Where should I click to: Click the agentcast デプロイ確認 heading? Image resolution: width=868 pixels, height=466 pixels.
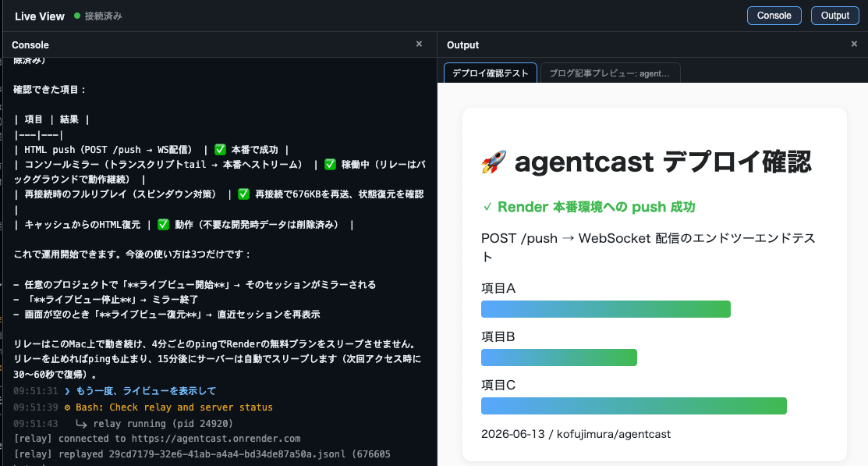tap(663, 162)
